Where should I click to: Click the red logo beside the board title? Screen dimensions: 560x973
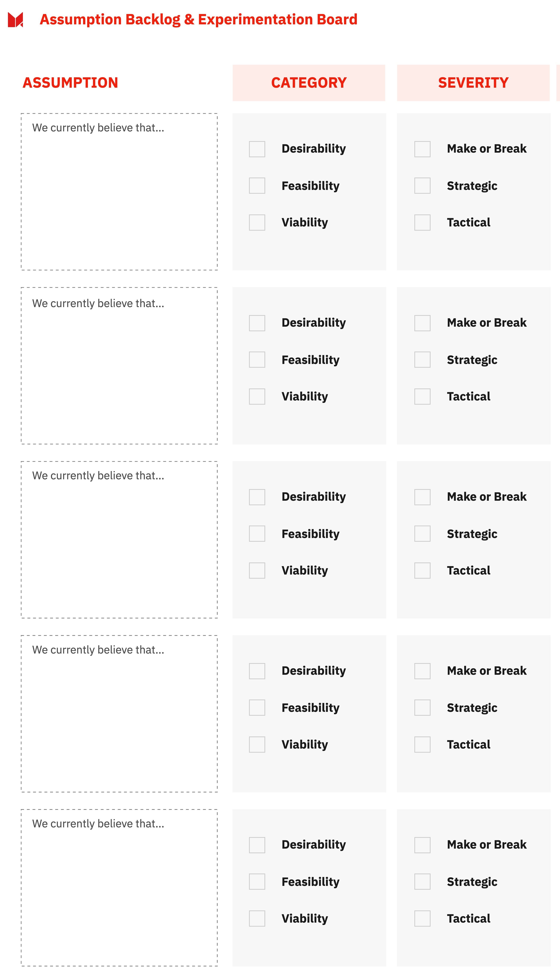pos(16,20)
